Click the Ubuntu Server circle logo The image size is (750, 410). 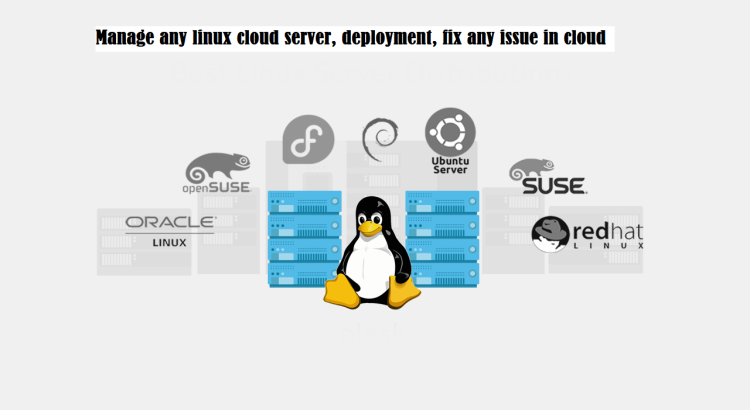point(450,132)
